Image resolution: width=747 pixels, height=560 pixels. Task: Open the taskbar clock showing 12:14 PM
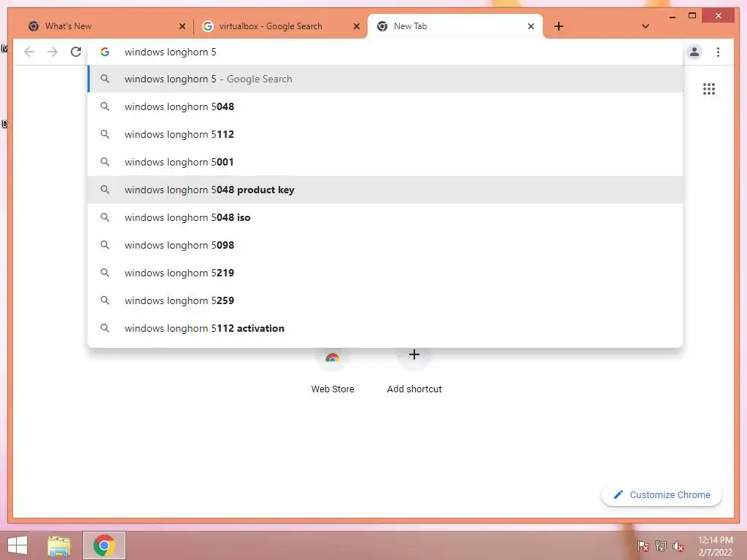click(x=715, y=546)
